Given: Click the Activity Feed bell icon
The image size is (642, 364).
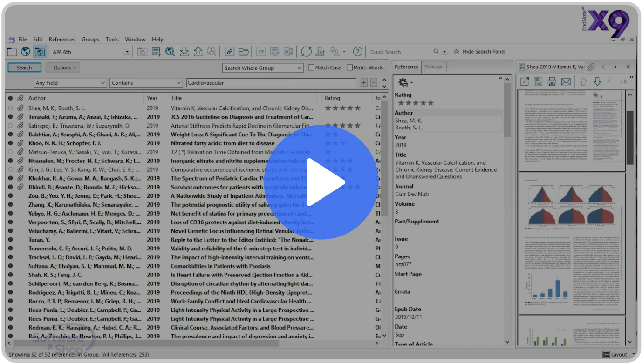Looking at the screenshot, I should pos(335,52).
